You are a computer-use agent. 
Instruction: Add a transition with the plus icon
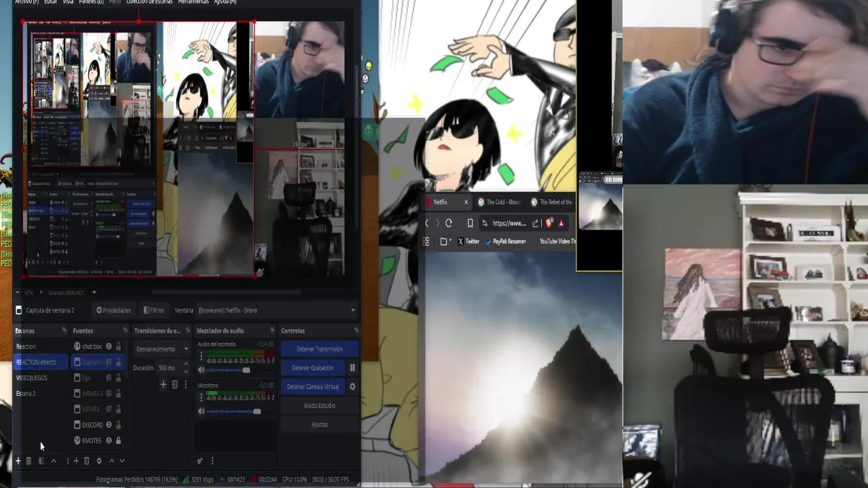[163, 384]
